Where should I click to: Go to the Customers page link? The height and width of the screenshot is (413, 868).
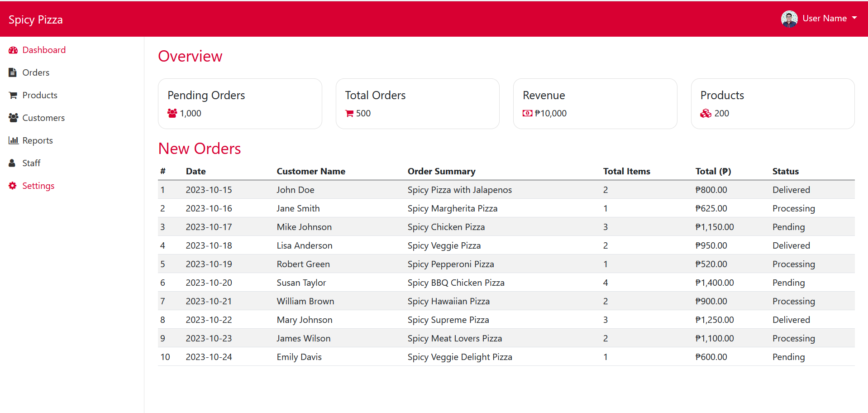(x=43, y=118)
